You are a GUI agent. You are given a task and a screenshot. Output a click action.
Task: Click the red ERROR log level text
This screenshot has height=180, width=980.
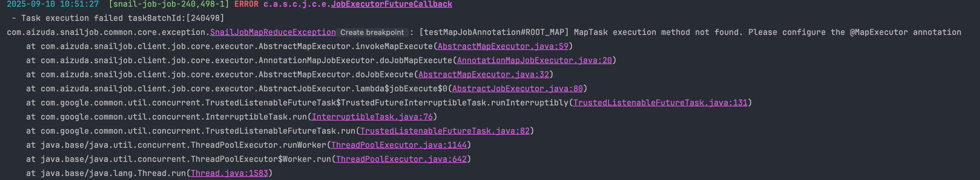[246, 4]
